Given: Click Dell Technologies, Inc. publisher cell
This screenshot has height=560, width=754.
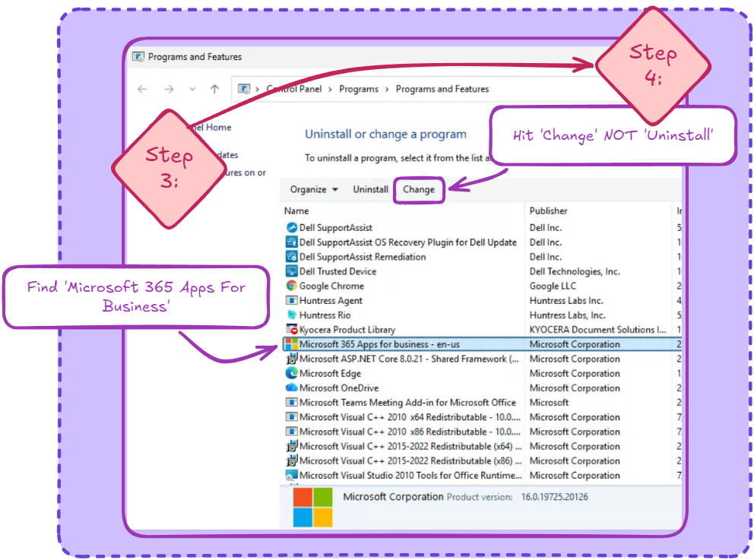Looking at the screenshot, I should pyautogui.click(x=575, y=271).
